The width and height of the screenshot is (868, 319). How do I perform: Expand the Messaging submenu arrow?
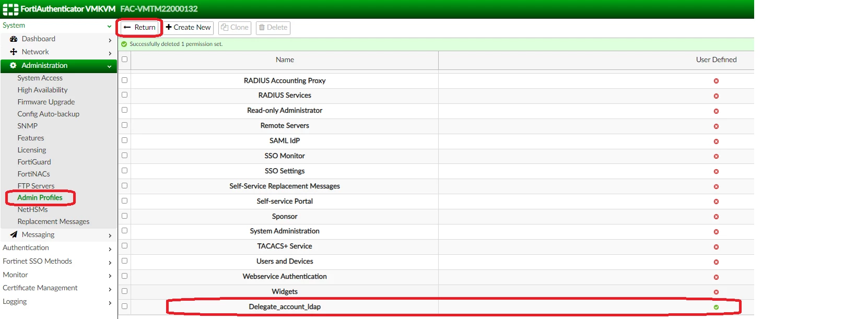coord(110,236)
